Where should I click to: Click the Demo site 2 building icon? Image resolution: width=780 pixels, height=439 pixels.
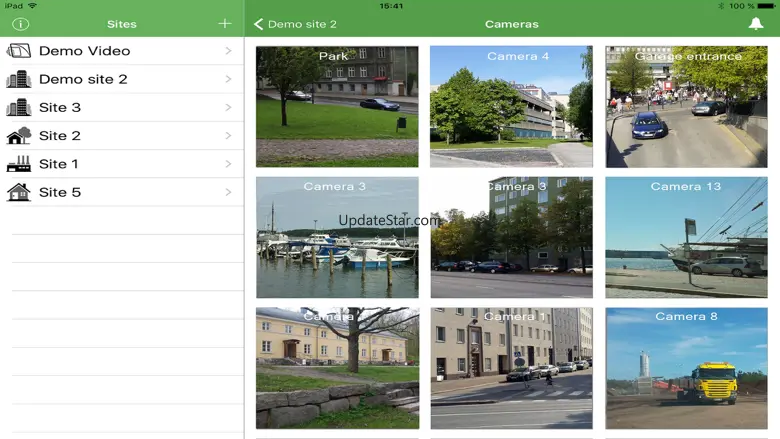(19, 79)
